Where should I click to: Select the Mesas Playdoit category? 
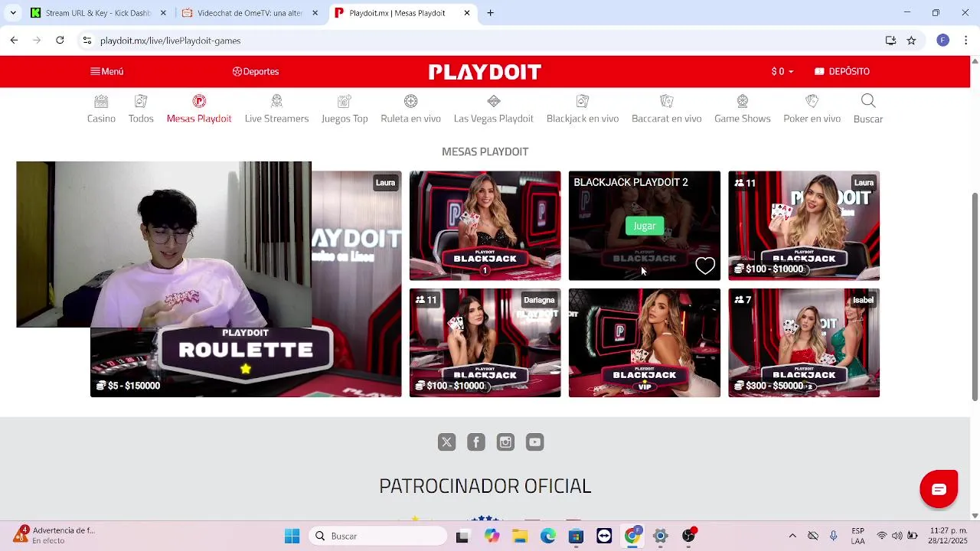click(199, 109)
